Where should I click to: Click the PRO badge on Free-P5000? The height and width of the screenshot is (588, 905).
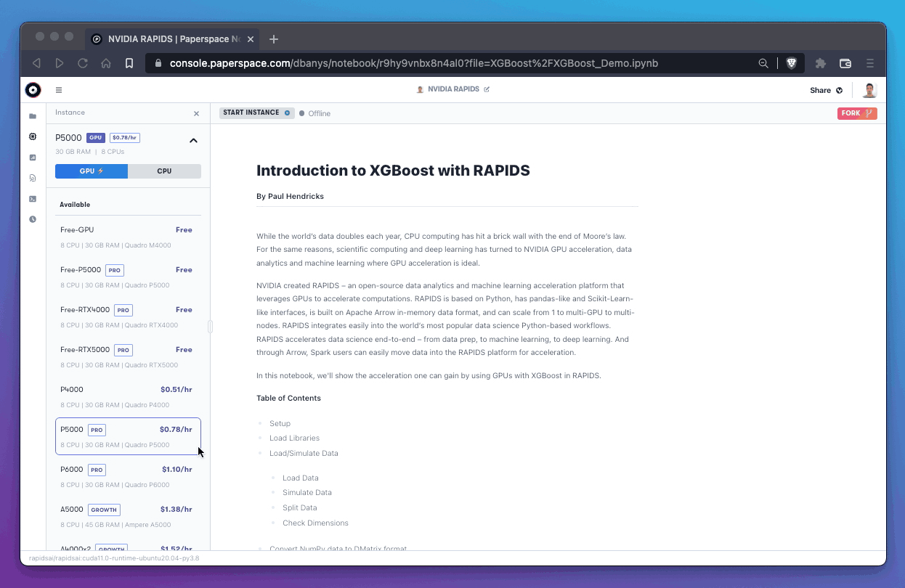coord(114,270)
